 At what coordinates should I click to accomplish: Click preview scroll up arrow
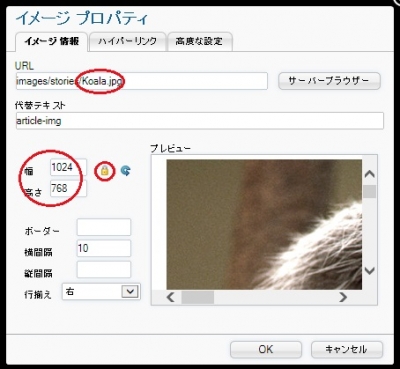coord(370,174)
